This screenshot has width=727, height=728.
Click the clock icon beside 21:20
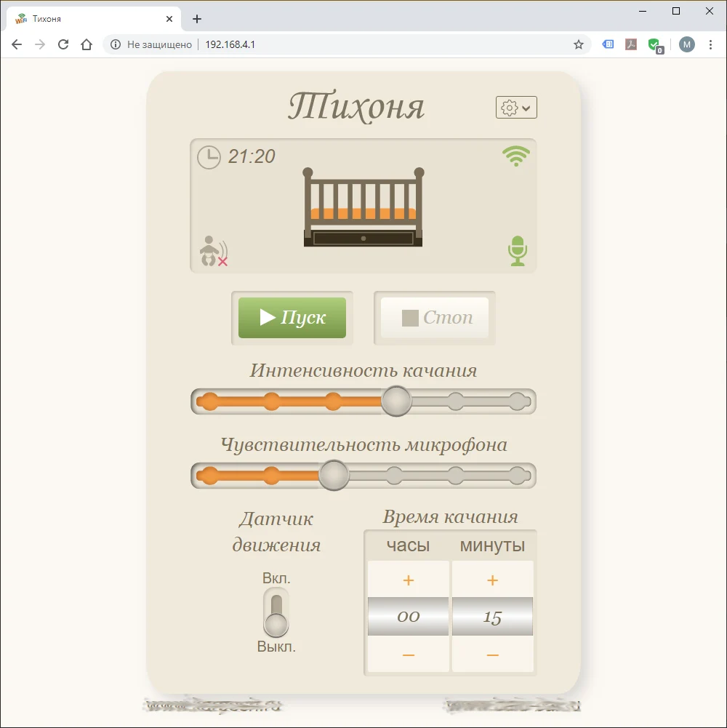click(209, 157)
